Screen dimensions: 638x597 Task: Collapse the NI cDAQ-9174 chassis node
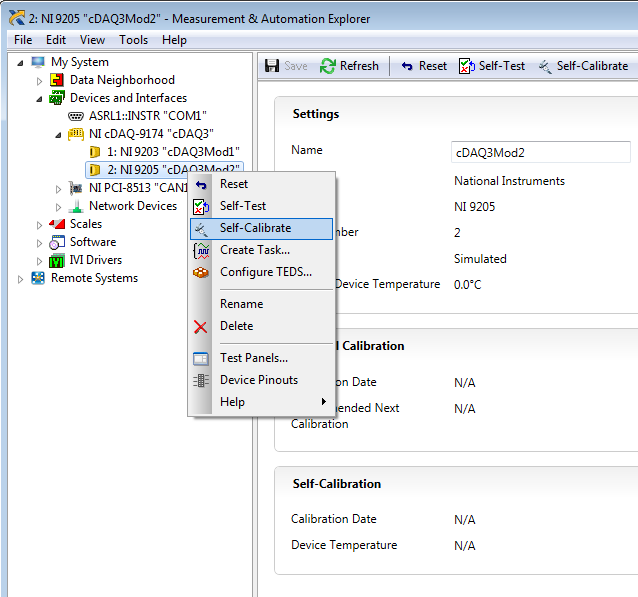pyautogui.click(x=58, y=135)
